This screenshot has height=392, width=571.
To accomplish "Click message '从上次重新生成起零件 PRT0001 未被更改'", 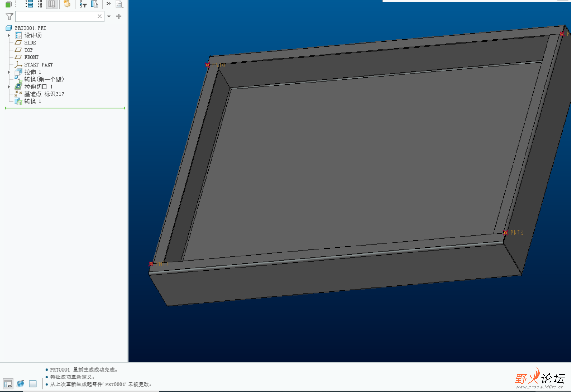I will pos(101,384).
